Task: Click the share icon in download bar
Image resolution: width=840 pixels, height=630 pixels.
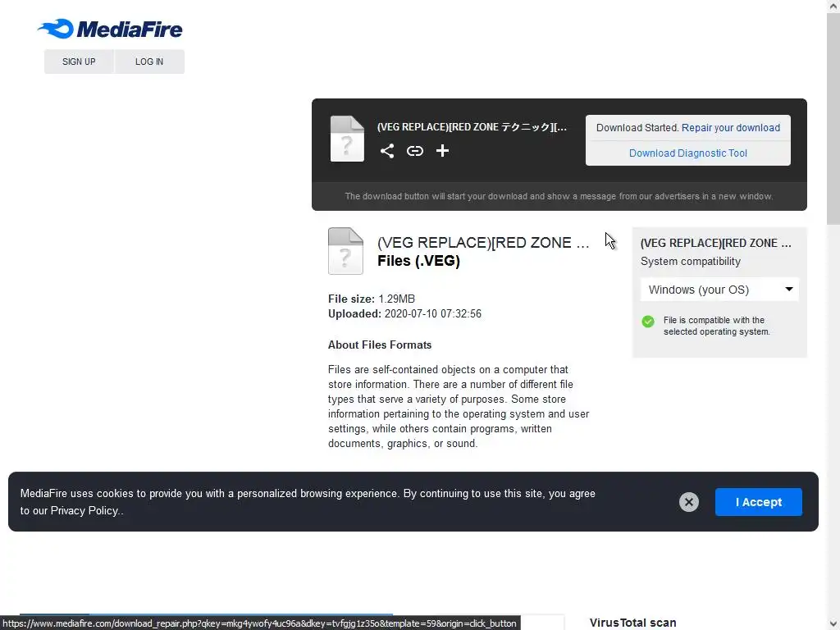Action: click(x=387, y=151)
